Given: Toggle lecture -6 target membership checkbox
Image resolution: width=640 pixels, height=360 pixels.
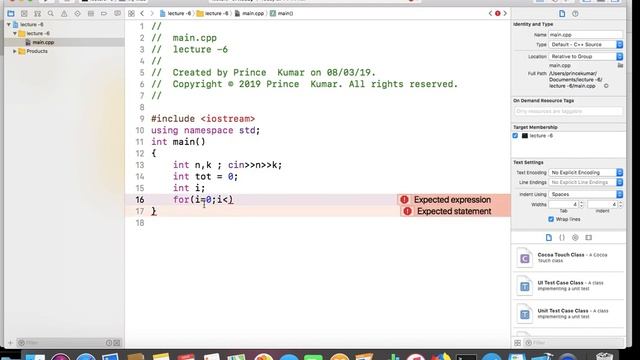Looking at the screenshot, I should pyautogui.click(x=515, y=136).
